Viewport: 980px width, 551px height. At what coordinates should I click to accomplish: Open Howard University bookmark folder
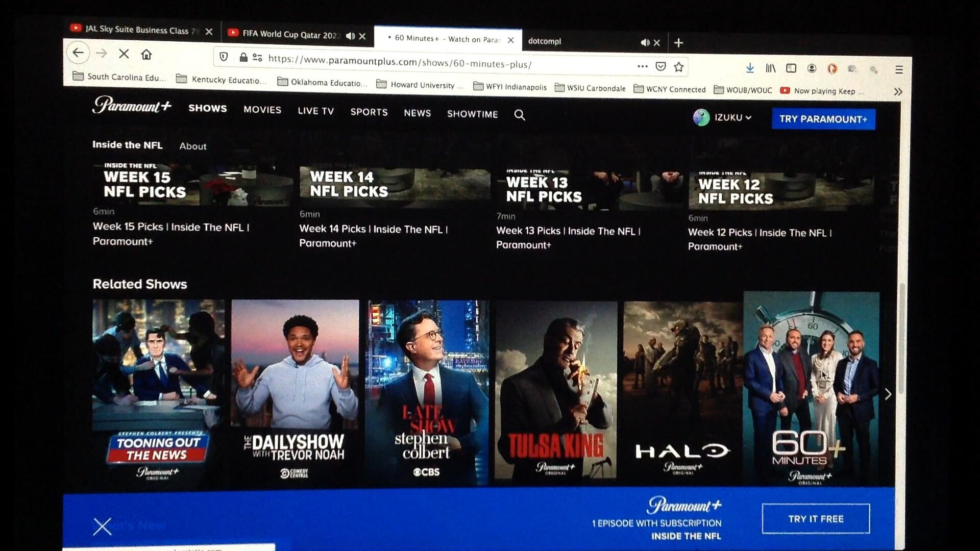click(420, 85)
